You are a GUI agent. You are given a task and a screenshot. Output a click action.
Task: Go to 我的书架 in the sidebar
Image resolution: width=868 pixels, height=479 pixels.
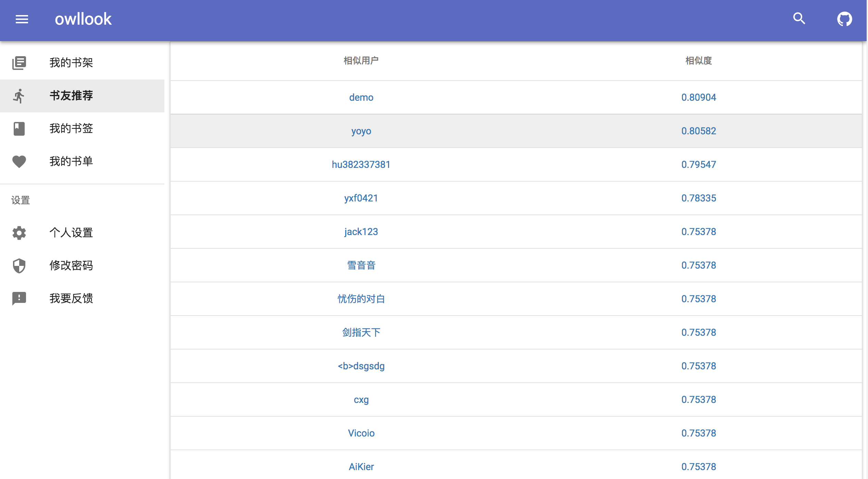coord(71,63)
